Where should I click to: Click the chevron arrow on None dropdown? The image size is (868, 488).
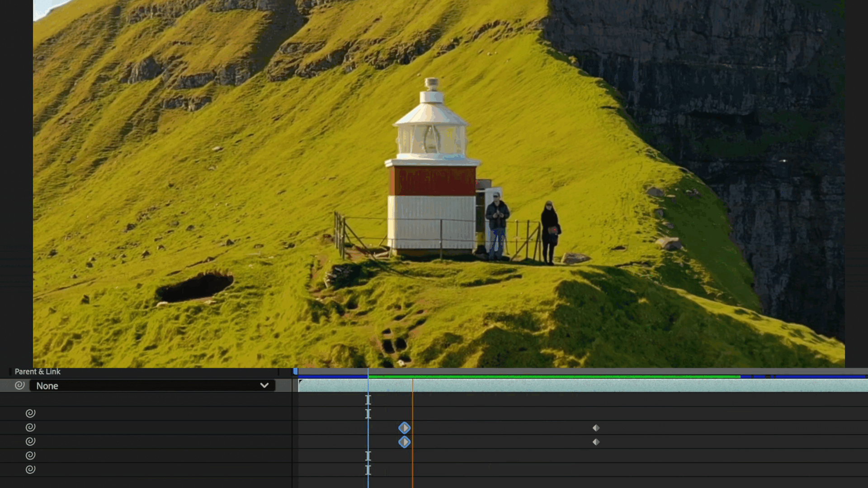pos(264,385)
